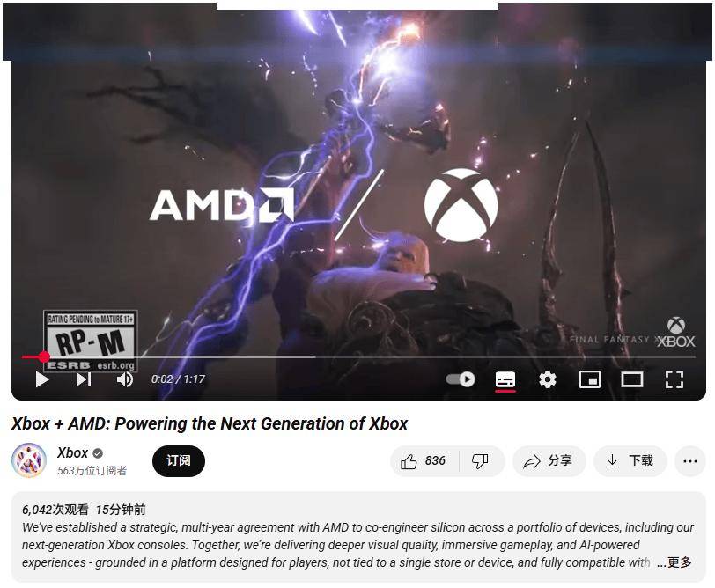Click the 分享 share button

pos(549,461)
